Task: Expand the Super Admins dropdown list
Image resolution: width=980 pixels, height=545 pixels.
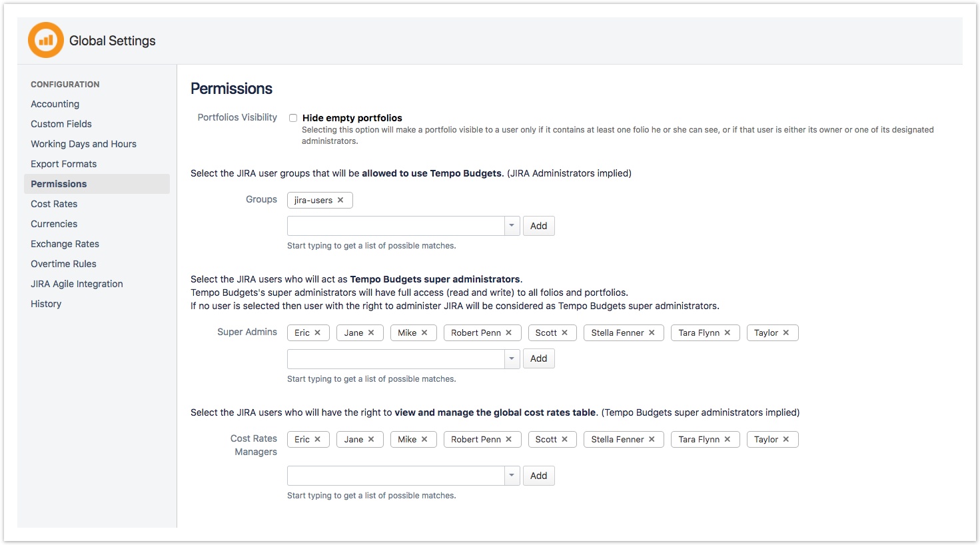Action: click(512, 358)
